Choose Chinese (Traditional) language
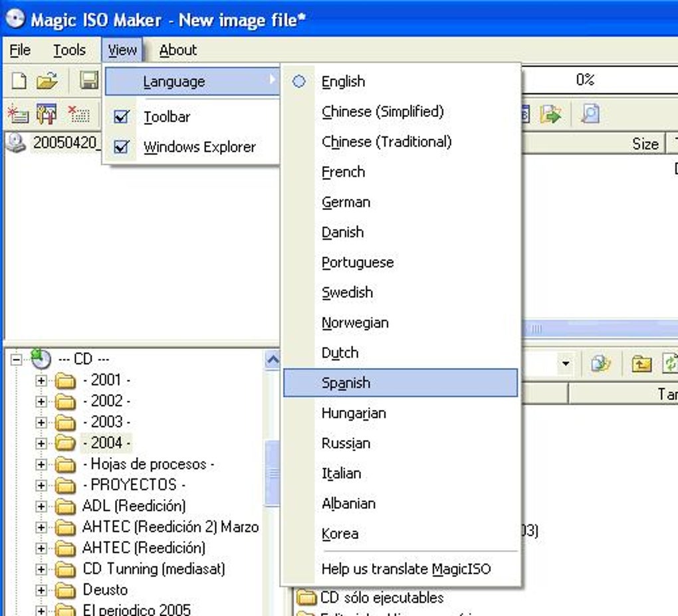678x616 pixels. [400, 142]
